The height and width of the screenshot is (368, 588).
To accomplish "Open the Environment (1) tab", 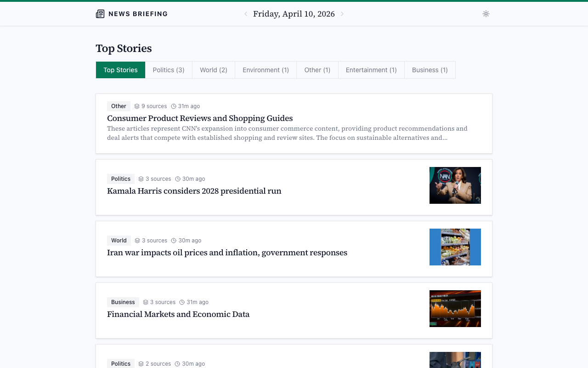I will (x=266, y=70).
